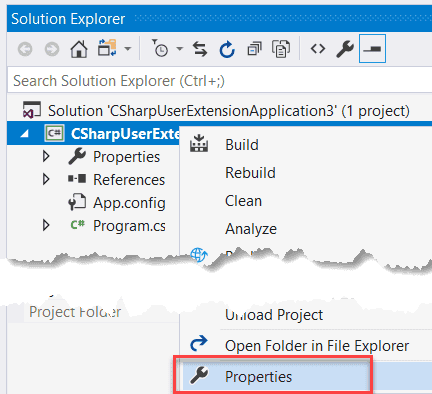Expand the References tree node
The image size is (432, 394).
(x=46, y=179)
